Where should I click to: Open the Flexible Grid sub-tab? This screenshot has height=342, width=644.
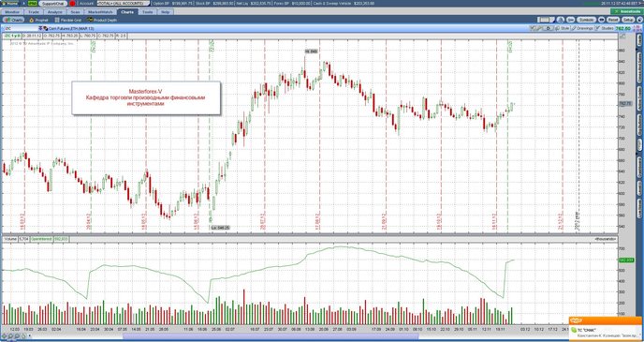pyautogui.click(x=67, y=20)
